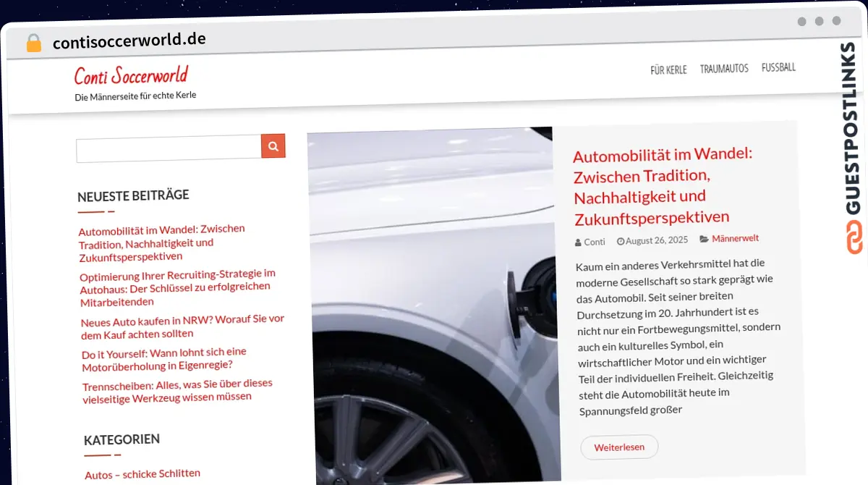Screen dimensions: 868x485
Task: Click excerpt starting Kaum ein anderes Verkehrsmittel
Action: click(x=678, y=337)
